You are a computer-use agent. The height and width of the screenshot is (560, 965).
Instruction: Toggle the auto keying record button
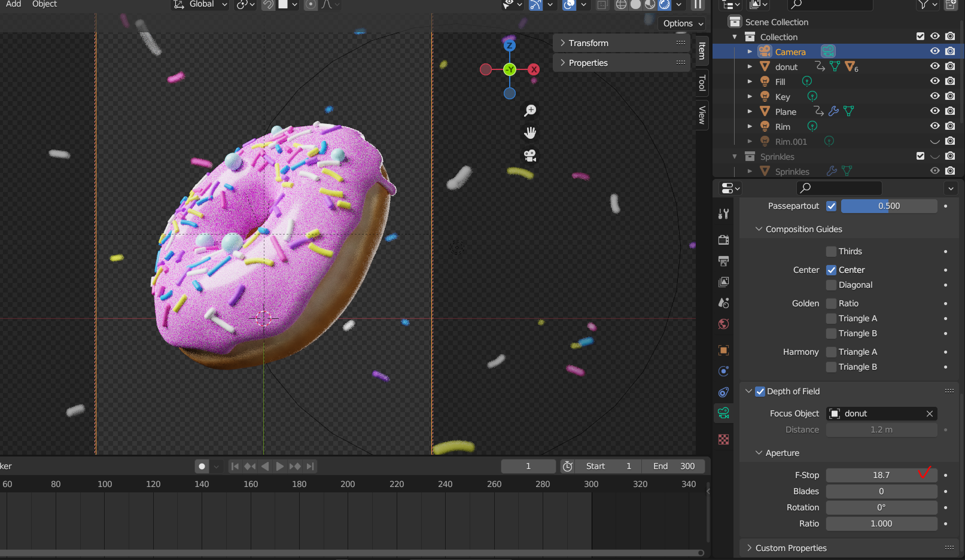tap(202, 466)
